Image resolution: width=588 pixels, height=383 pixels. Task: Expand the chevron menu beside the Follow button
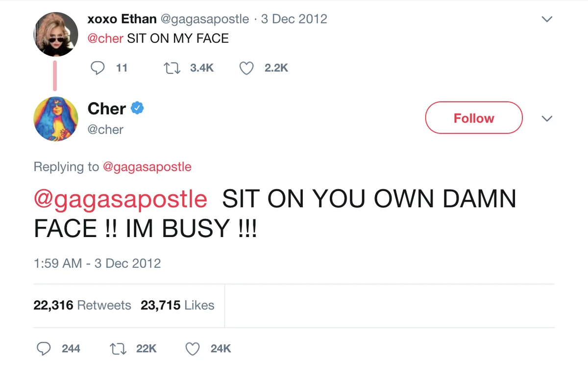547,119
